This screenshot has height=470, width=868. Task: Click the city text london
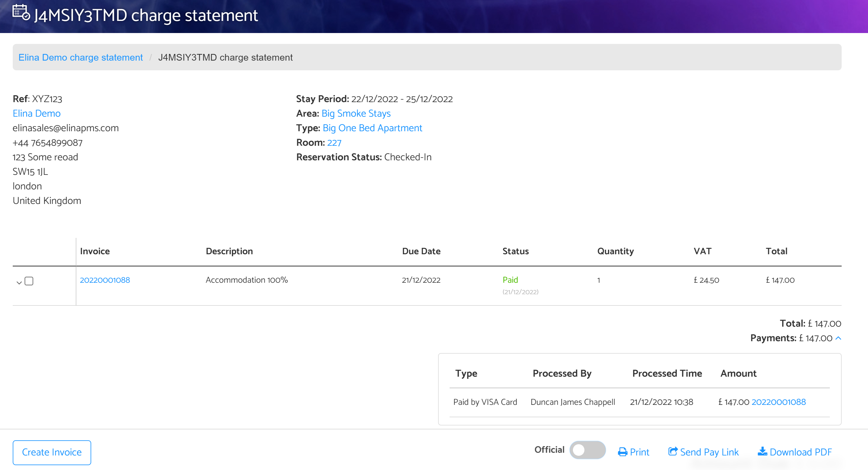27,186
